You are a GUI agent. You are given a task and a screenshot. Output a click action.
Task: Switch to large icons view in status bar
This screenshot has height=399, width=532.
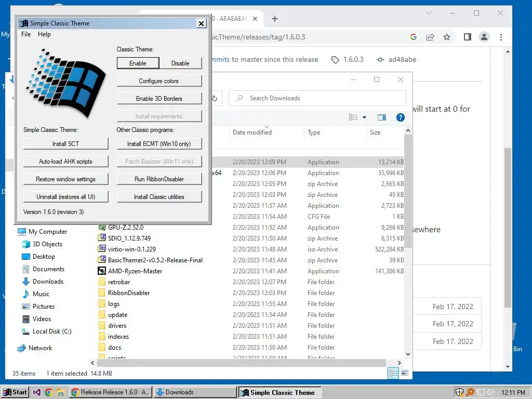point(404,373)
